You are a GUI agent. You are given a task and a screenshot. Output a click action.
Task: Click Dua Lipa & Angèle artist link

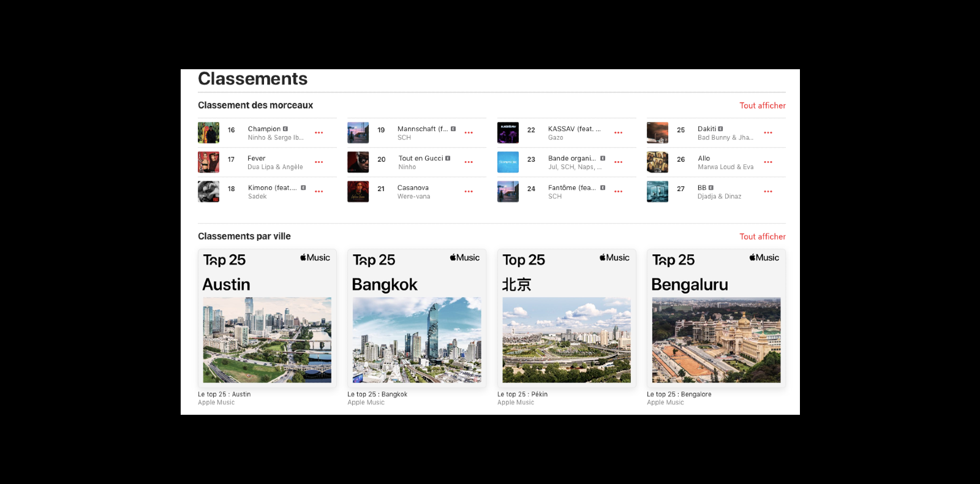pos(275,167)
